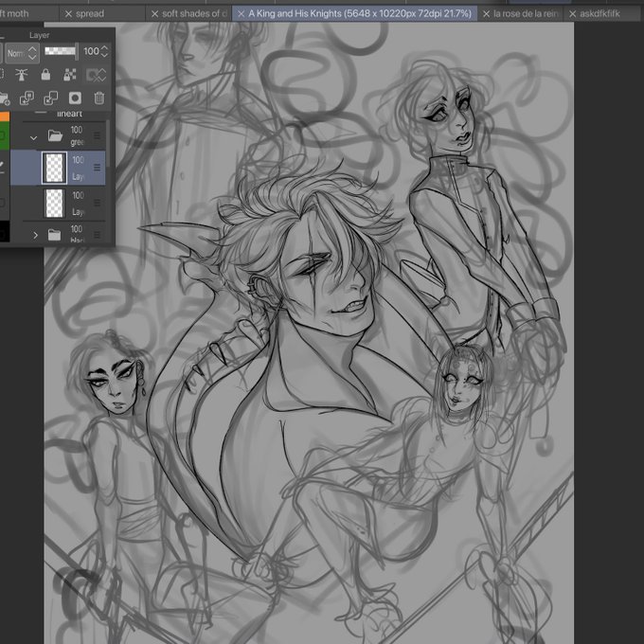
Task: Click the black palette color bar
Action: click(x=5, y=232)
